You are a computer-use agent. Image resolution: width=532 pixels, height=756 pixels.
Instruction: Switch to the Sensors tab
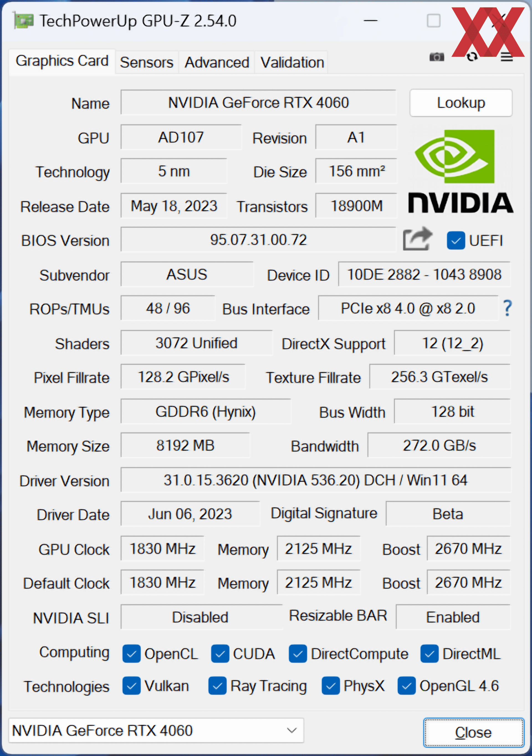147,62
